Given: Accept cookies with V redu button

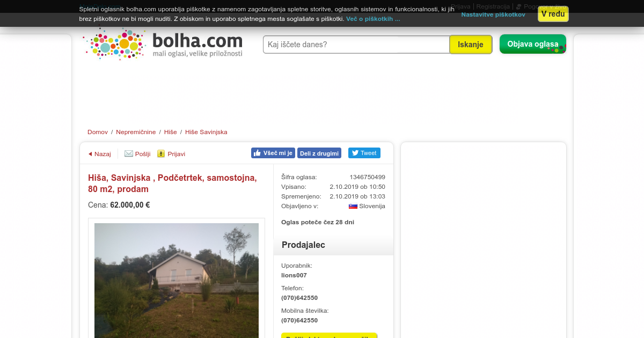Looking at the screenshot, I should click(553, 14).
